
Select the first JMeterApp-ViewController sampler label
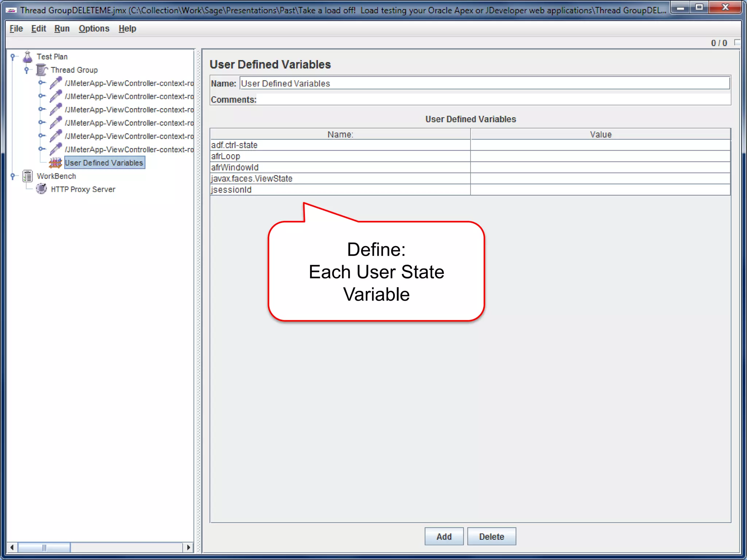click(x=129, y=83)
